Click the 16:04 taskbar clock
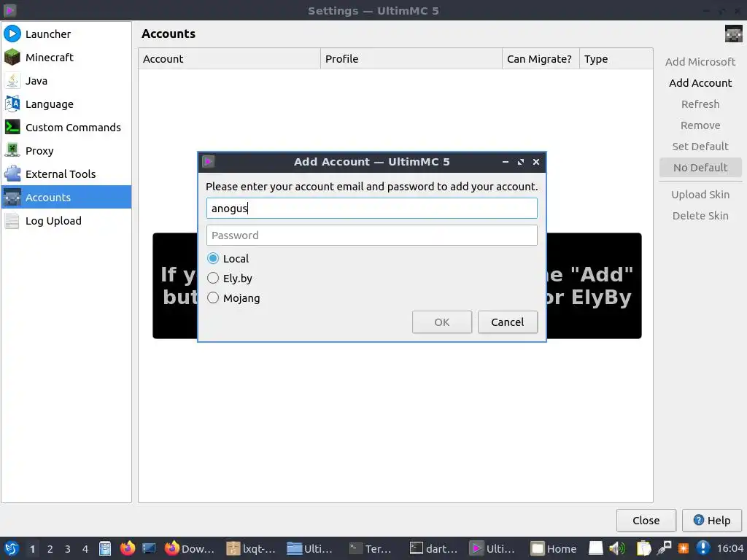Image resolution: width=747 pixels, height=560 pixels. [729, 548]
